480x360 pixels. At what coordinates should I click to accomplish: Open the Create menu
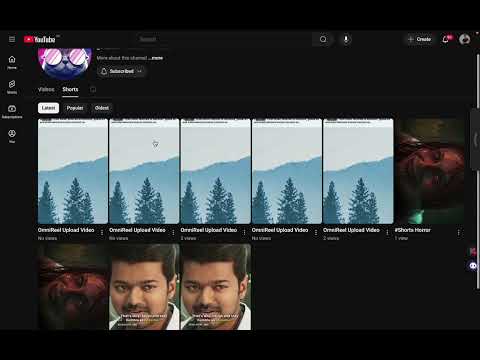(419, 39)
